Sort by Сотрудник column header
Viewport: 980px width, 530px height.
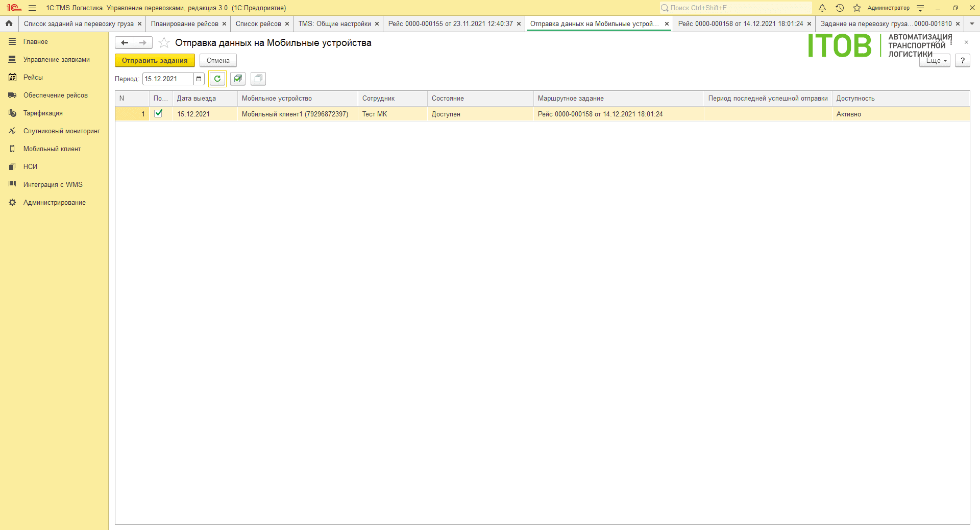(x=393, y=99)
